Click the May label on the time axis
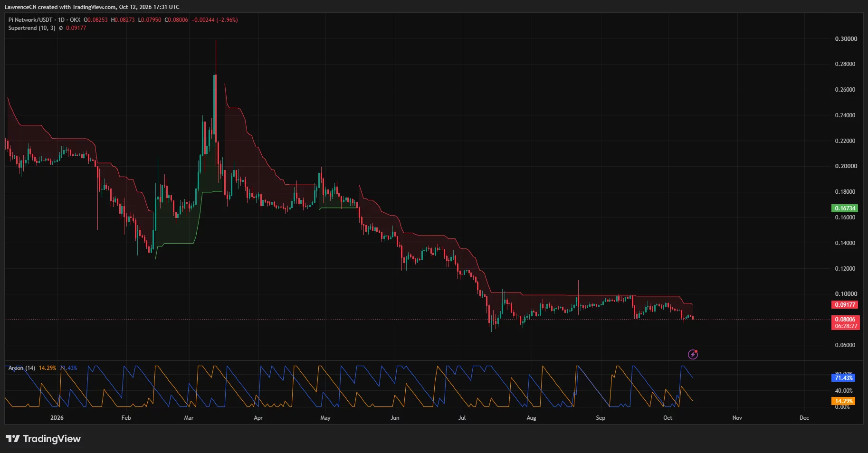 (x=325, y=418)
